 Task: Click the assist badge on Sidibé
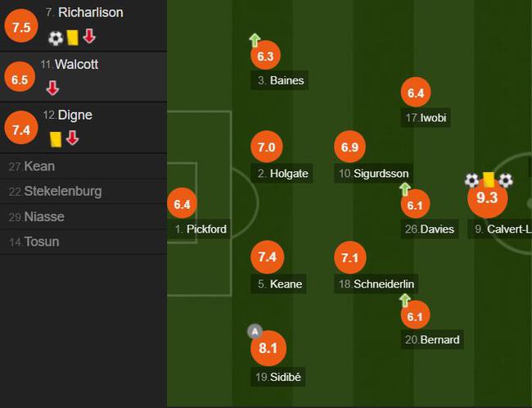pos(255,331)
